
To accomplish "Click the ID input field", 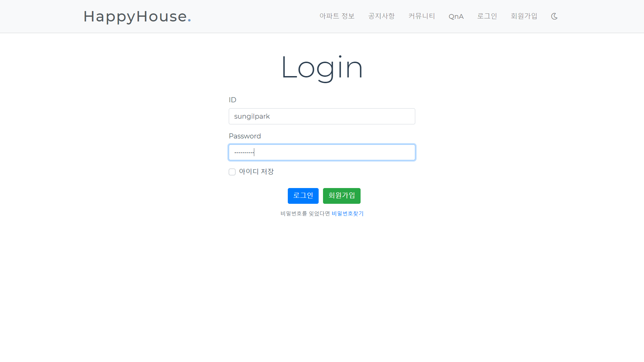I will click(x=322, y=116).
